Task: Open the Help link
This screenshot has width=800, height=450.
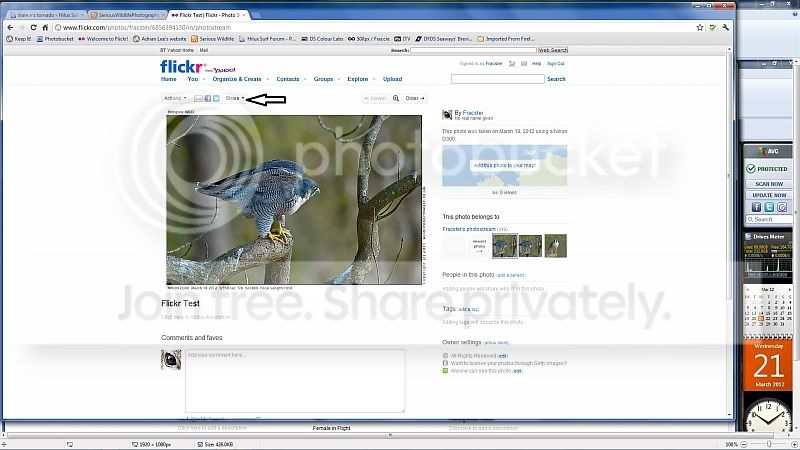Action: point(536,64)
